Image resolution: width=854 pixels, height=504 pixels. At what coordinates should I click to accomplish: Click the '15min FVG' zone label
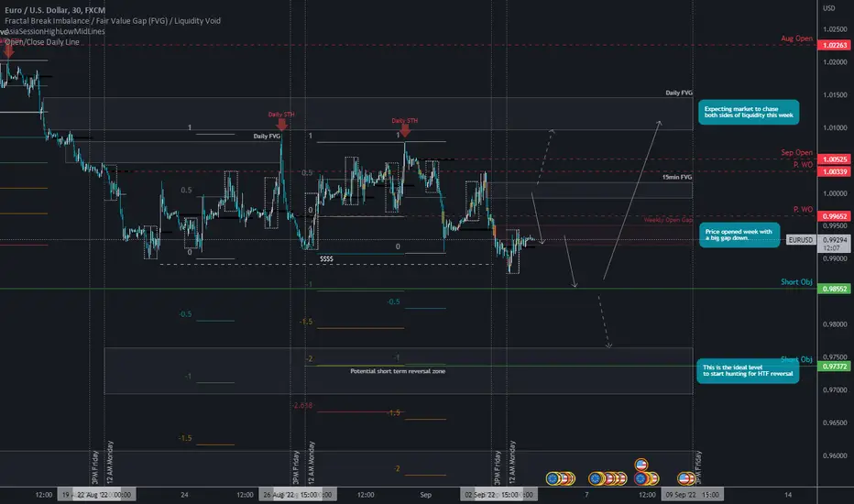(677, 177)
